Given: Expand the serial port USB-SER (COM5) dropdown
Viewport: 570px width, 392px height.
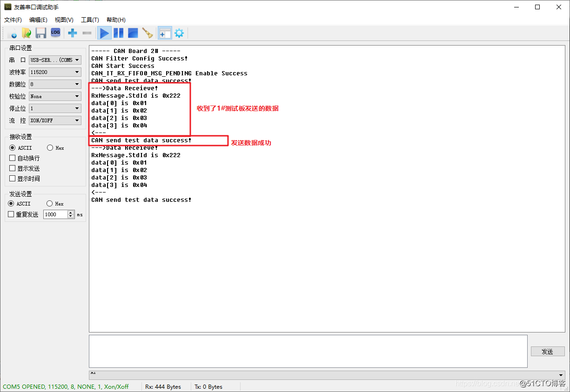Looking at the screenshot, I should pyautogui.click(x=55, y=60).
